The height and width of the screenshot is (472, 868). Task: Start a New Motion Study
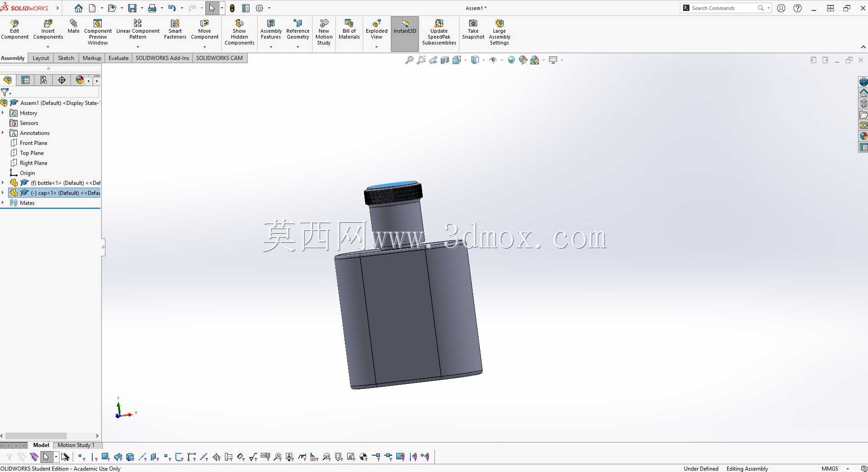coord(324,32)
